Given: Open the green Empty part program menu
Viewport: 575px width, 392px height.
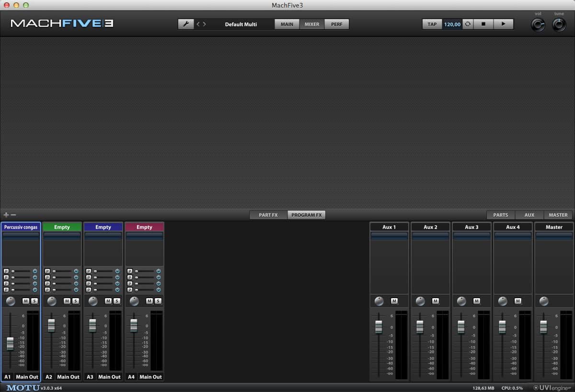Looking at the screenshot, I should tap(62, 227).
